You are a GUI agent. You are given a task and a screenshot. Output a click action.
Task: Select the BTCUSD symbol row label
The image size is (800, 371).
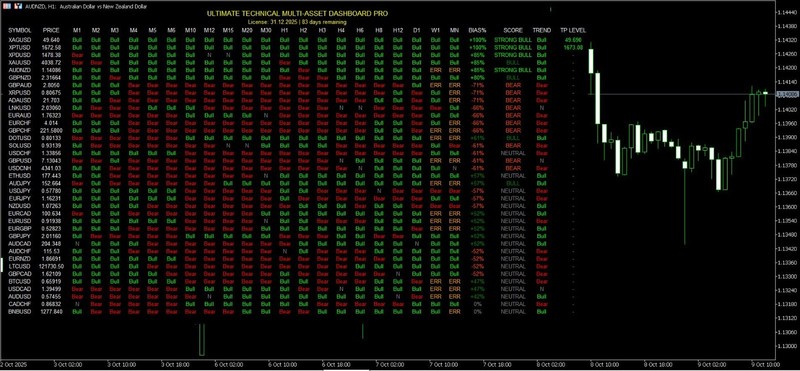point(19,281)
